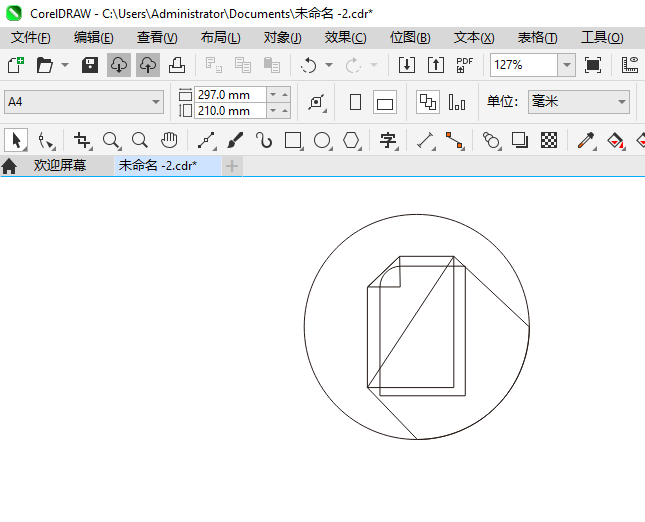Image resolution: width=645 pixels, height=522 pixels.
Task: Select the Ellipse tool
Action: [322, 140]
